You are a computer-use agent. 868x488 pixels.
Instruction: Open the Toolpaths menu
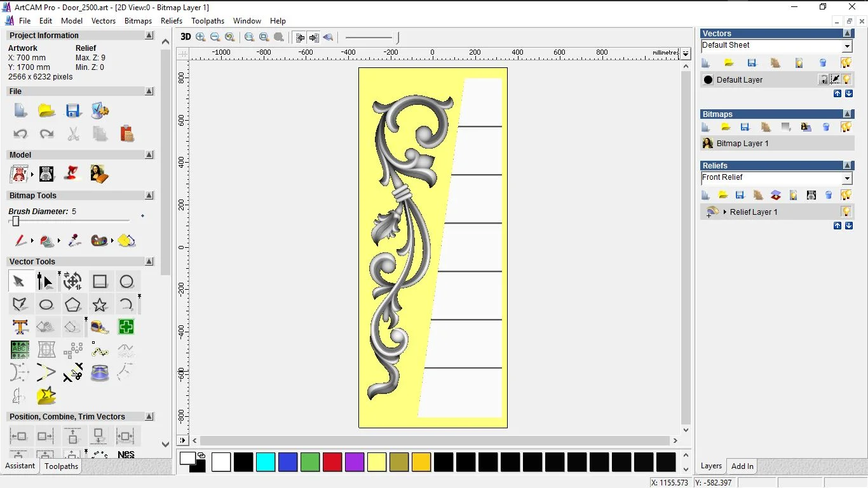tap(208, 21)
